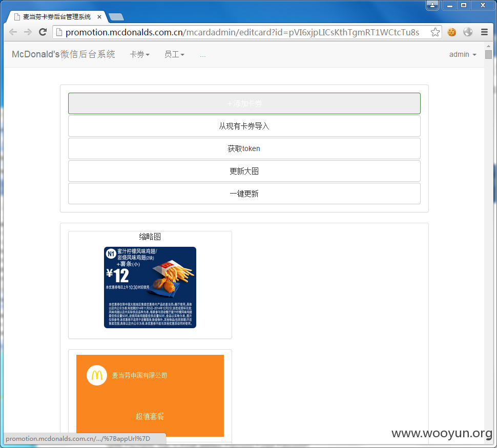The width and height of the screenshot is (497, 448).
Task: Select the 麦当劳卡券后台管理系统 browser tab
Action: tap(57, 17)
